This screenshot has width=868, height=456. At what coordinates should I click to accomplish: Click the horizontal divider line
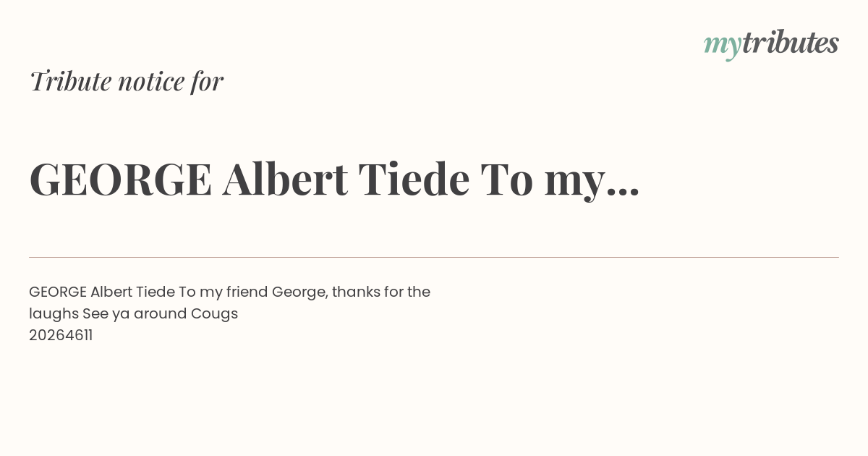click(x=434, y=257)
